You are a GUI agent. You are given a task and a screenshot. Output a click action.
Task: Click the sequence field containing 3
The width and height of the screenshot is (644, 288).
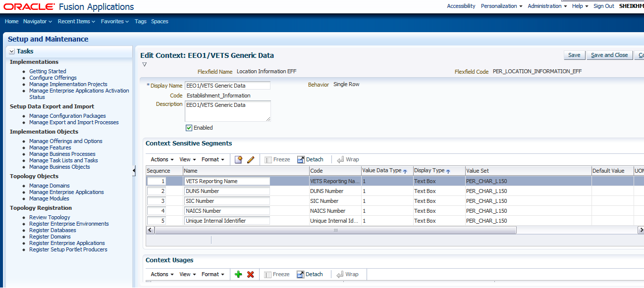pyautogui.click(x=156, y=201)
